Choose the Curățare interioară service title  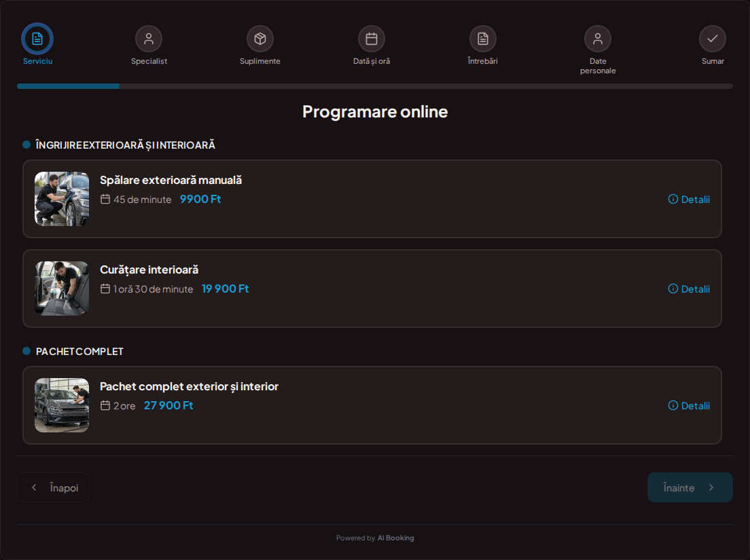(x=149, y=270)
